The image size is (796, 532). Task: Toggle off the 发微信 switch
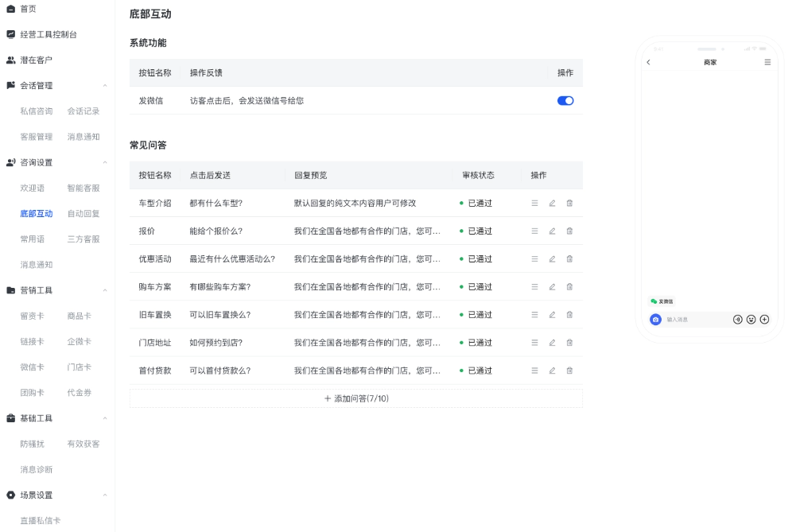coord(565,100)
